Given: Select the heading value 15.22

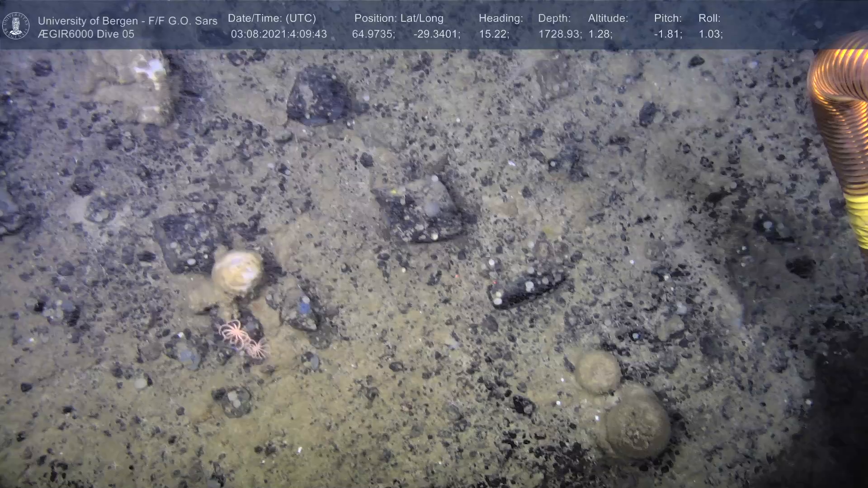Looking at the screenshot, I should (494, 34).
